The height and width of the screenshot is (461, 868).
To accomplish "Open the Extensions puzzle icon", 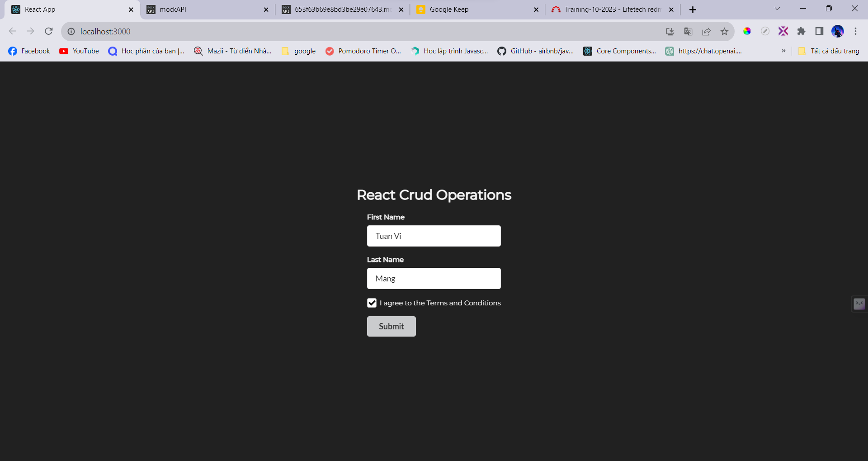I will [x=801, y=31].
